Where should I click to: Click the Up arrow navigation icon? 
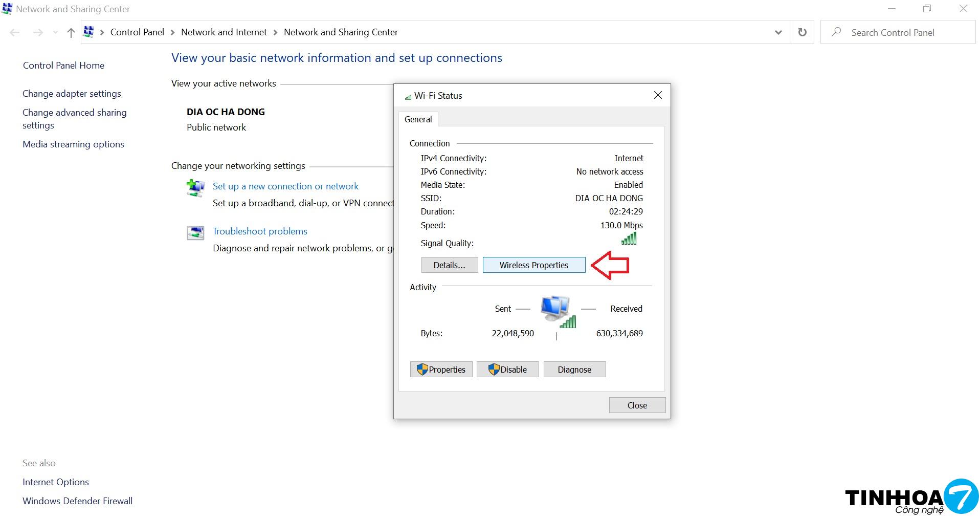coord(71,33)
